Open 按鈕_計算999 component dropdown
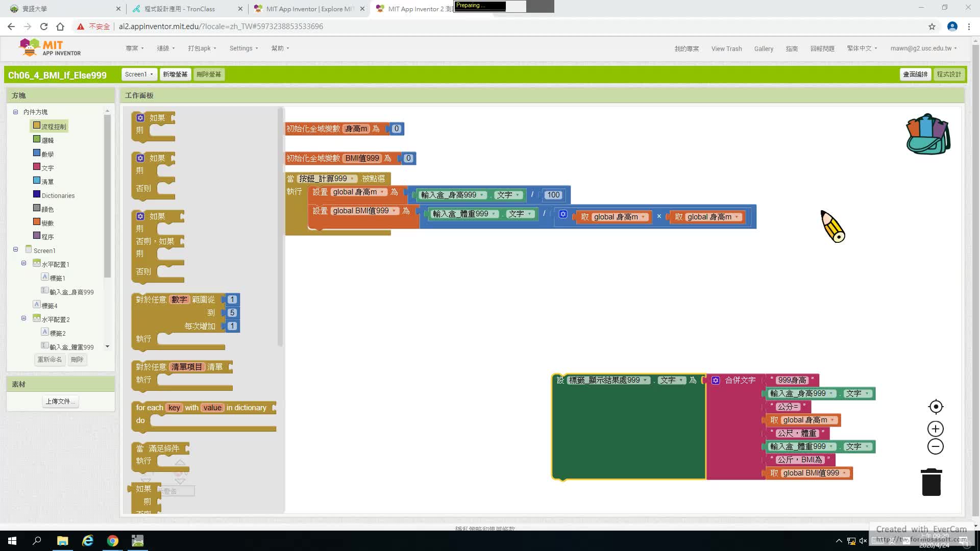Image resolution: width=980 pixels, height=551 pixels. (328, 179)
